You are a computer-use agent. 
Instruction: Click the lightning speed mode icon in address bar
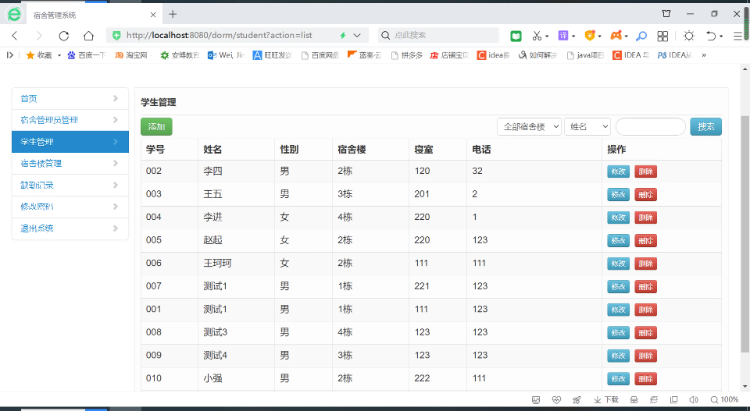tap(343, 35)
